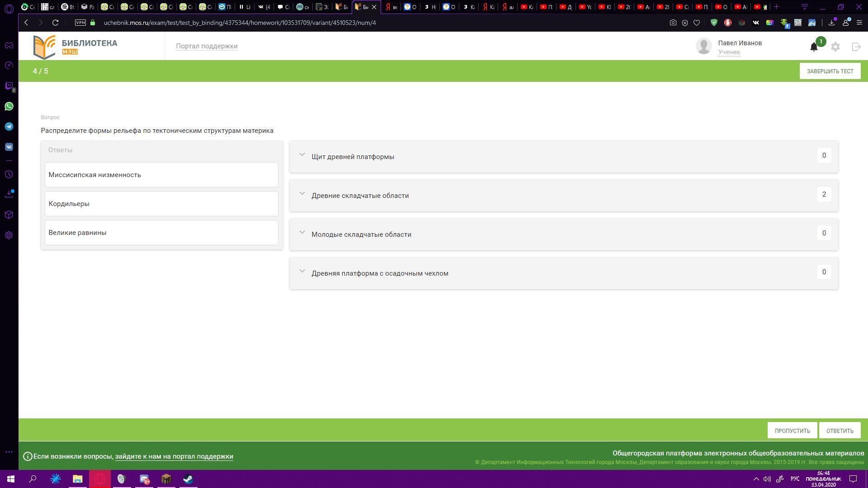Open Steam from Windows taskbar
The image size is (868, 488).
point(188,479)
